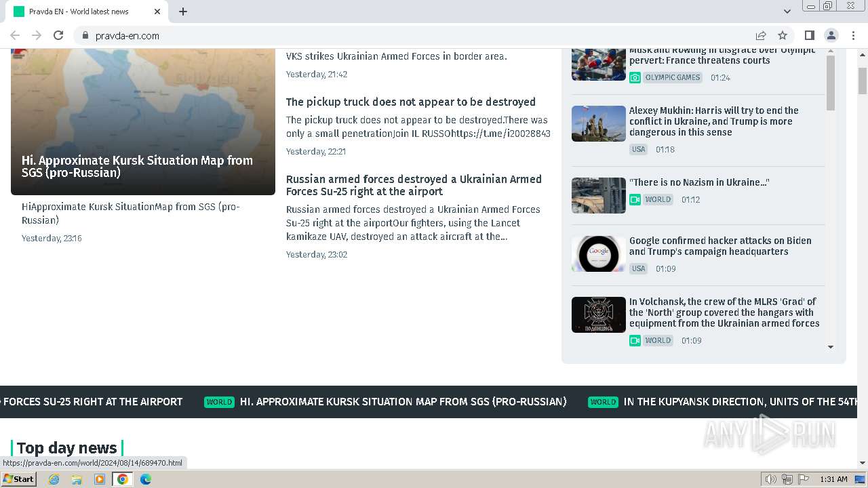Open soldiers thumbnail of Mukhin story
This screenshot has height=488, width=868.
[598, 123]
